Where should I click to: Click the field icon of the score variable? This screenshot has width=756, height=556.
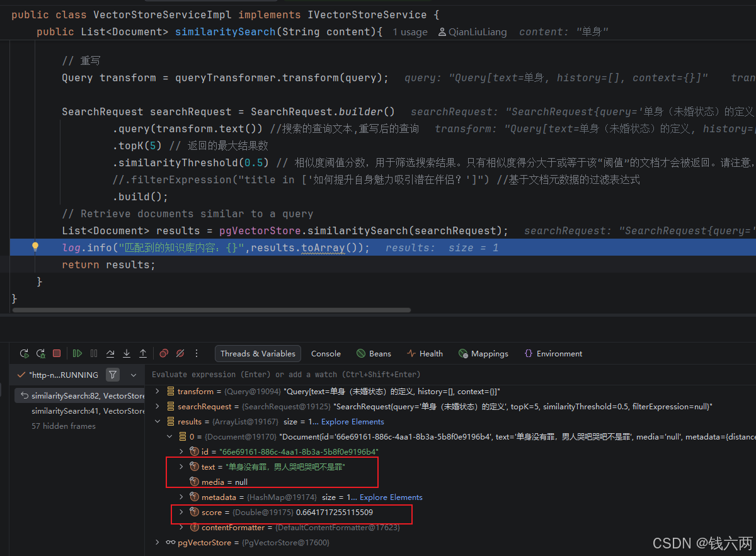pyautogui.click(x=194, y=512)
